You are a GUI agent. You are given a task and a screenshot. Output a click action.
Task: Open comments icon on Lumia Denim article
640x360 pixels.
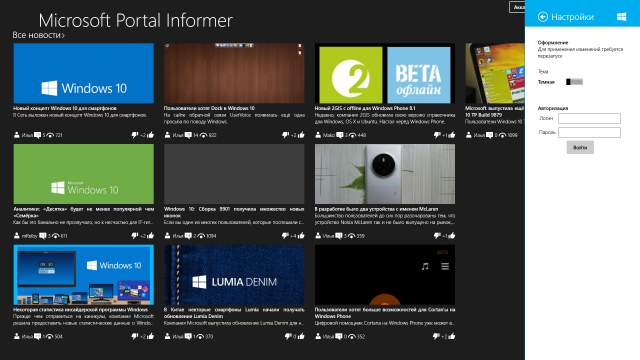(x=188, y=336)
